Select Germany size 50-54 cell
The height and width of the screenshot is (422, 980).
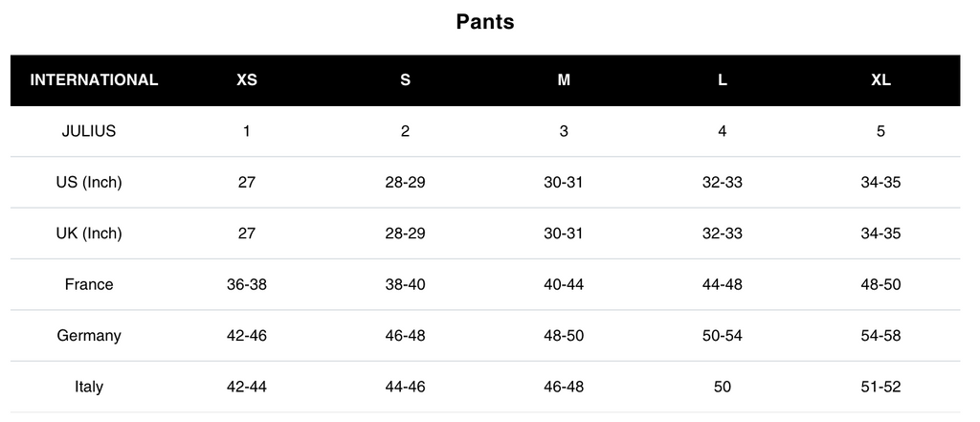pos(722,336)
